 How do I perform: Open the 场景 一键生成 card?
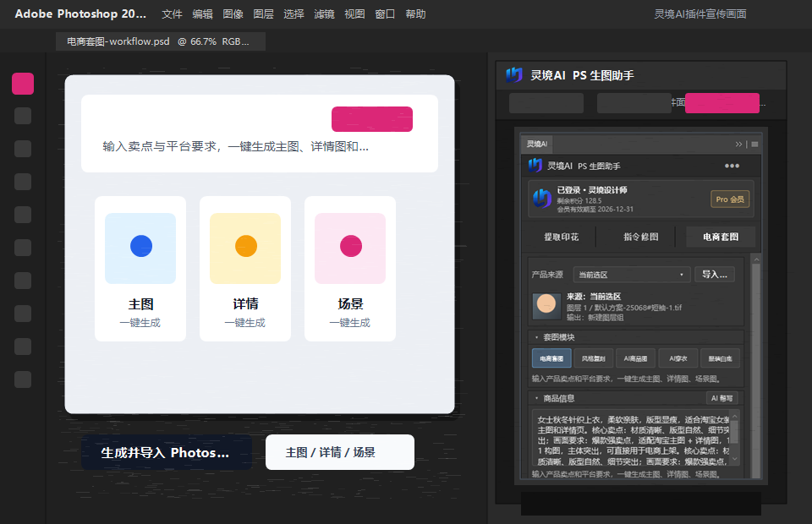(350, 269)
